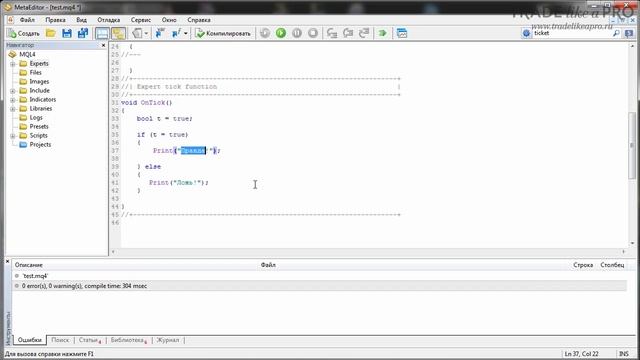Image resolution: width=640 pixels, height=360 pixels.
Task: Switch to the Журнал tab
Action: (x=168, y=340)
